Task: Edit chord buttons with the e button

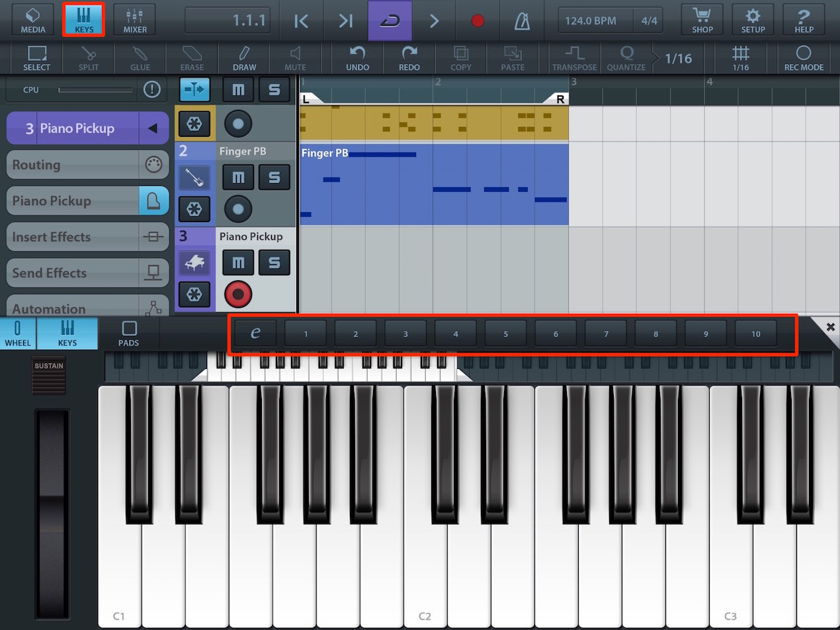Action: point(255,333)
